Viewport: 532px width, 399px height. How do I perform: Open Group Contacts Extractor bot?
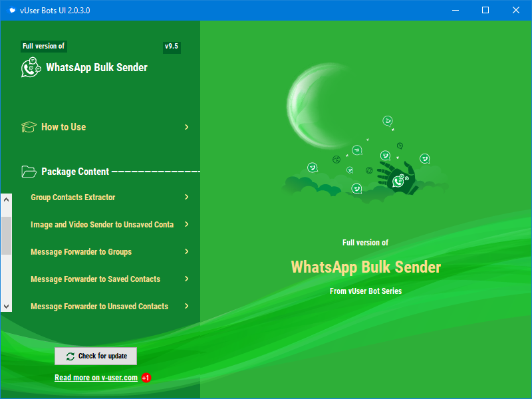tap(73, 197)
